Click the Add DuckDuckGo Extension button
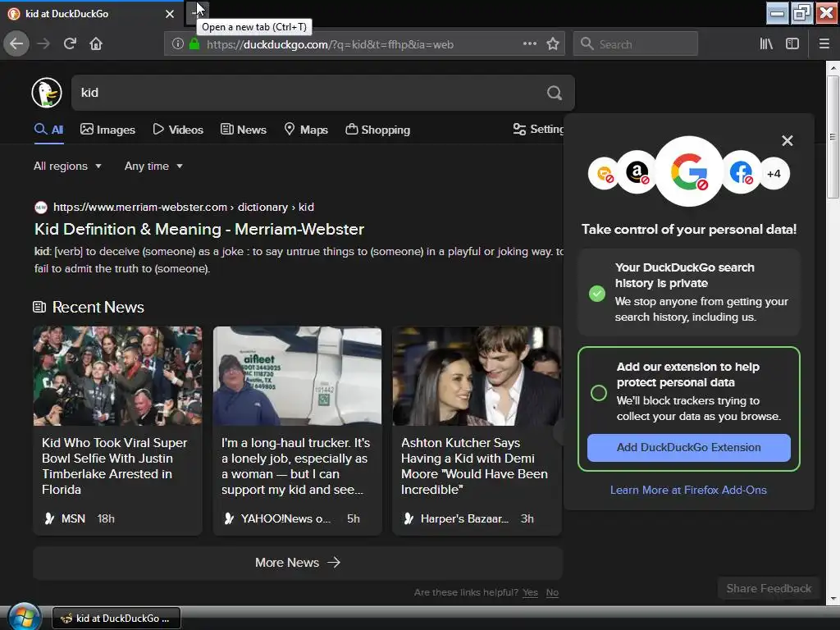This screenshot has width=840, height=630. [x=688, y=447]
